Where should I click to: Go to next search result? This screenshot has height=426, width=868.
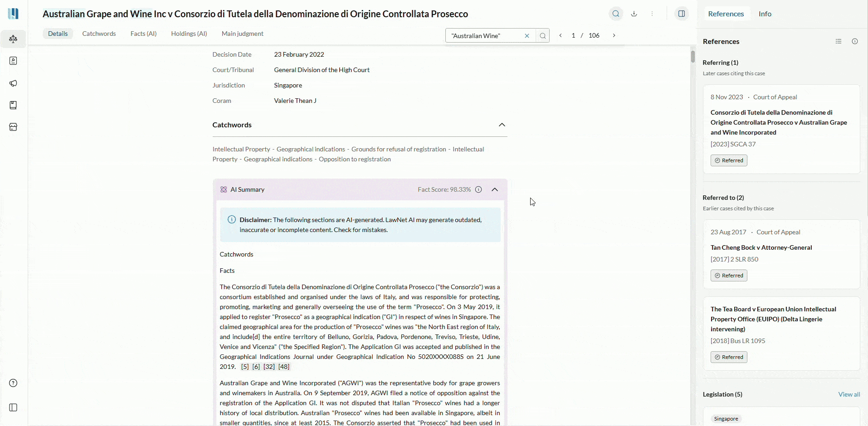coord(614,35)
